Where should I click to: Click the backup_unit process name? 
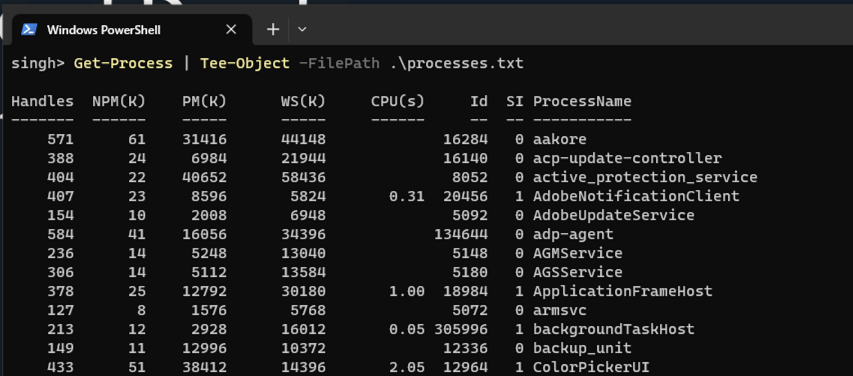coord(582,348)
